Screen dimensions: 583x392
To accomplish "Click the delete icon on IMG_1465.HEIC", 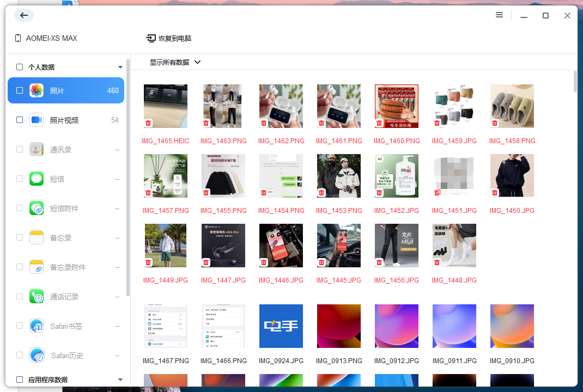I will (148, 124).
